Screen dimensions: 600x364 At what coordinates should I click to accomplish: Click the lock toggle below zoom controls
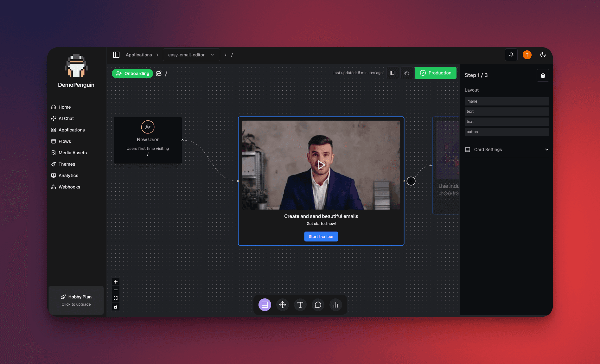[116, 306]
